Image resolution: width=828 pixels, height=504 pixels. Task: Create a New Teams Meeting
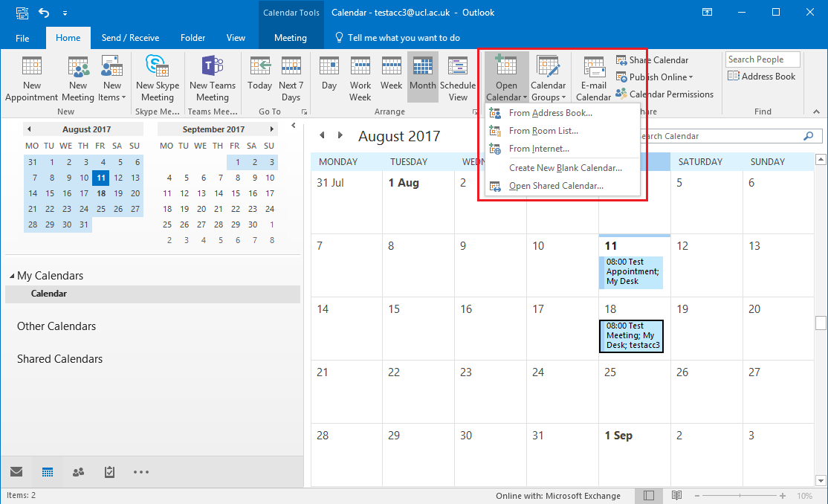pos(212,77)
